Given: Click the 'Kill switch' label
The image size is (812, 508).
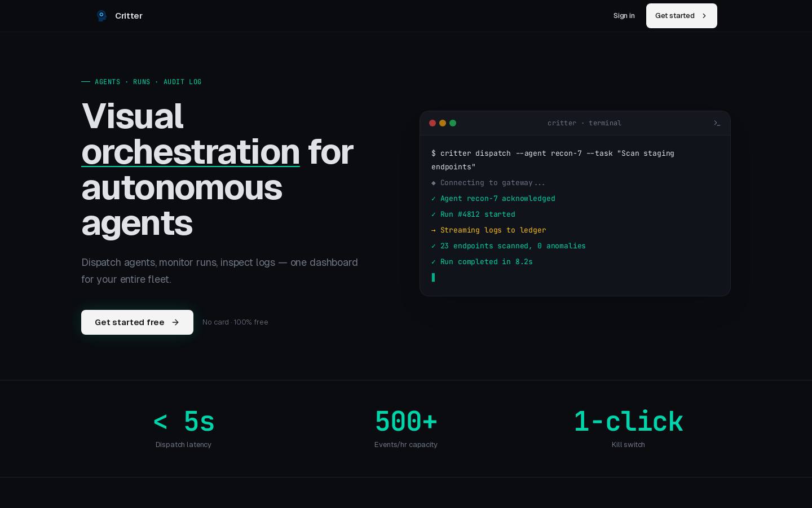Looking at the screenshot, I should [x=628, y=445].
